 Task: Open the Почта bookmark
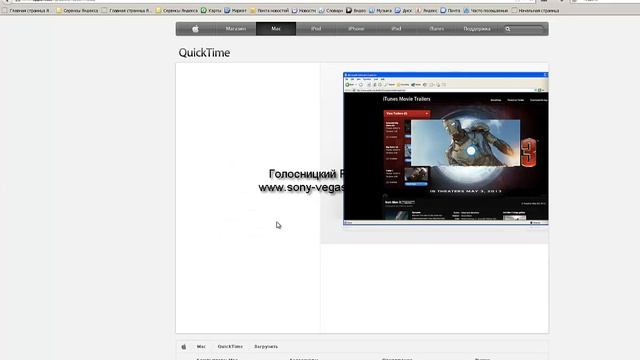tap(450, 10)
